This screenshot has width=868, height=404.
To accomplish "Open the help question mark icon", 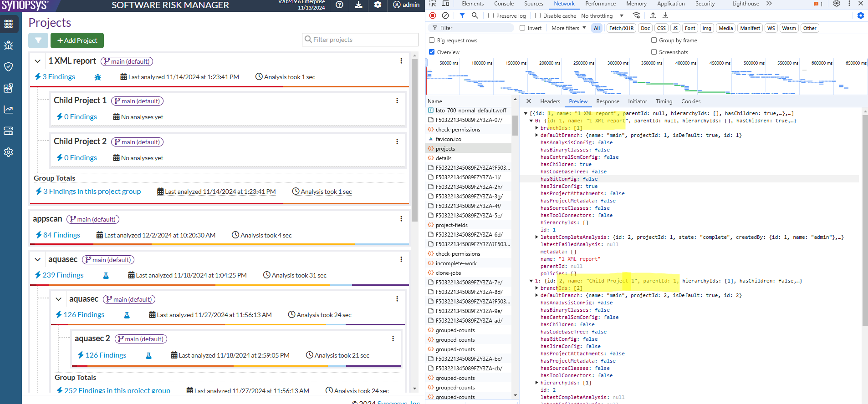I will [339, 5].
